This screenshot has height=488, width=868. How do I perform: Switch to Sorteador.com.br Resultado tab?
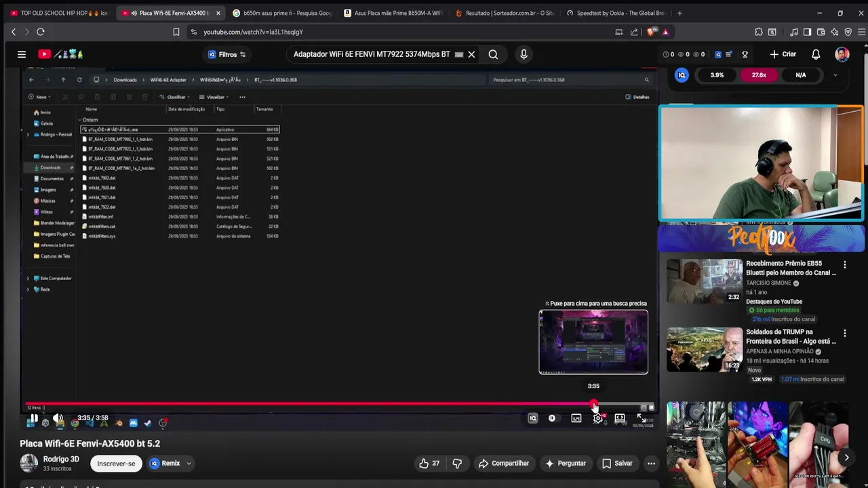[x=505, y=13]
